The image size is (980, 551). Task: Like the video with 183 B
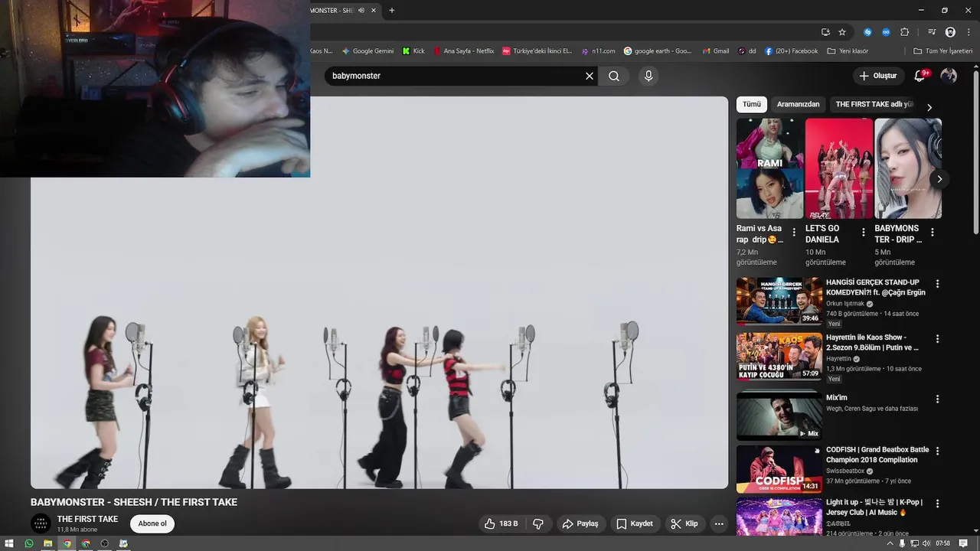501,523
